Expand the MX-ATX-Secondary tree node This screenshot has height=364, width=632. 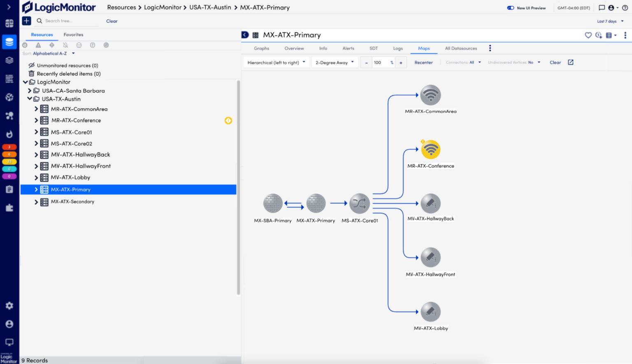click(x=36, y=202)
